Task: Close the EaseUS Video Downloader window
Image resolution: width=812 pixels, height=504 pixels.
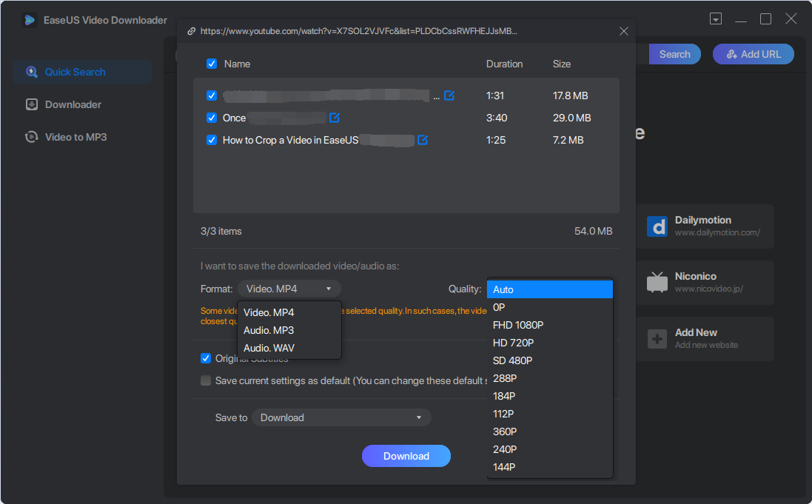Action: pos(791,19)
